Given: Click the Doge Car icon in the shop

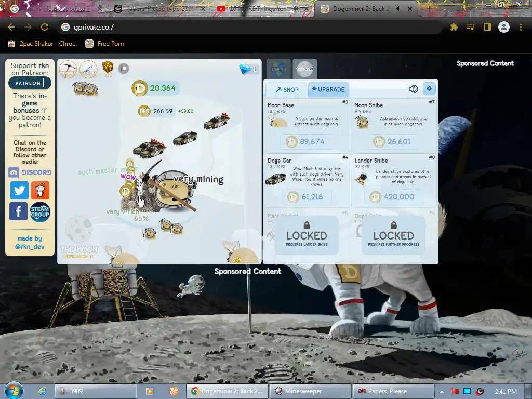Looking at the screenshot, I should click(x=275, y=179).
